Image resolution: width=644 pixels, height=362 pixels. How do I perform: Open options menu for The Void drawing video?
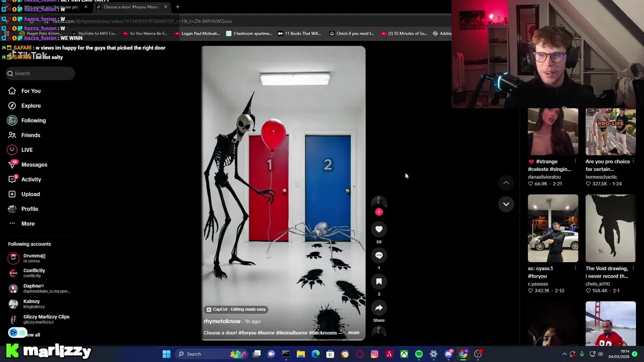pos(633,268)
